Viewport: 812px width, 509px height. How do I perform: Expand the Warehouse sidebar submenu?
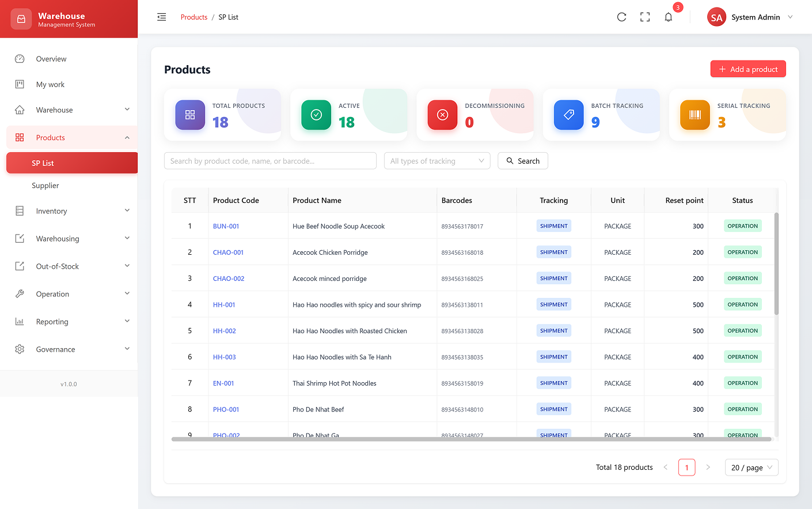(x=72, y=110)
